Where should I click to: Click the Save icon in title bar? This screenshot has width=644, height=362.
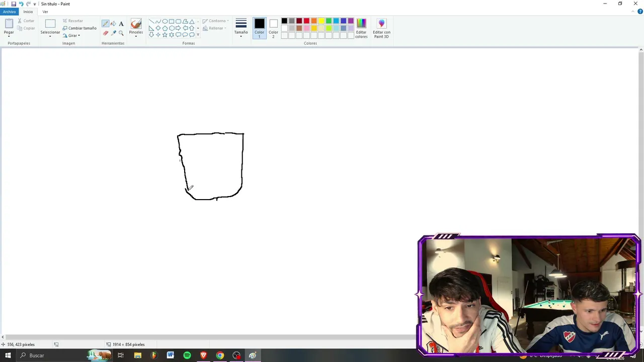click(x=14, y=4)
